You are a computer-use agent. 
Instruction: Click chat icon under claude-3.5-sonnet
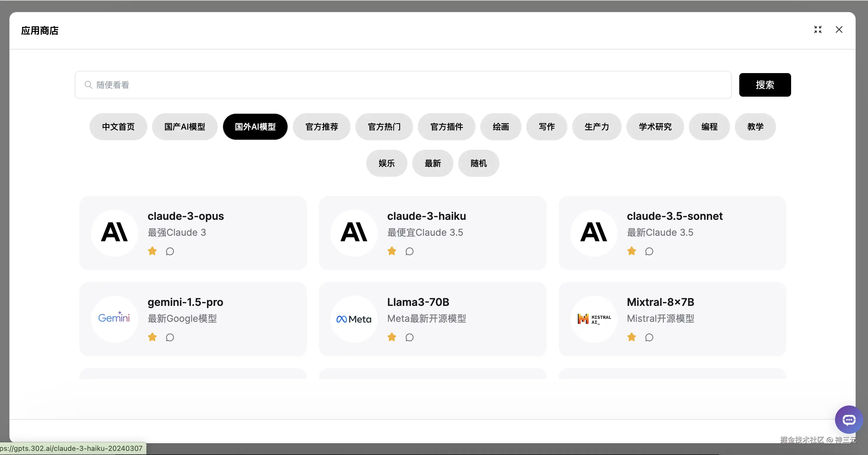649,251
